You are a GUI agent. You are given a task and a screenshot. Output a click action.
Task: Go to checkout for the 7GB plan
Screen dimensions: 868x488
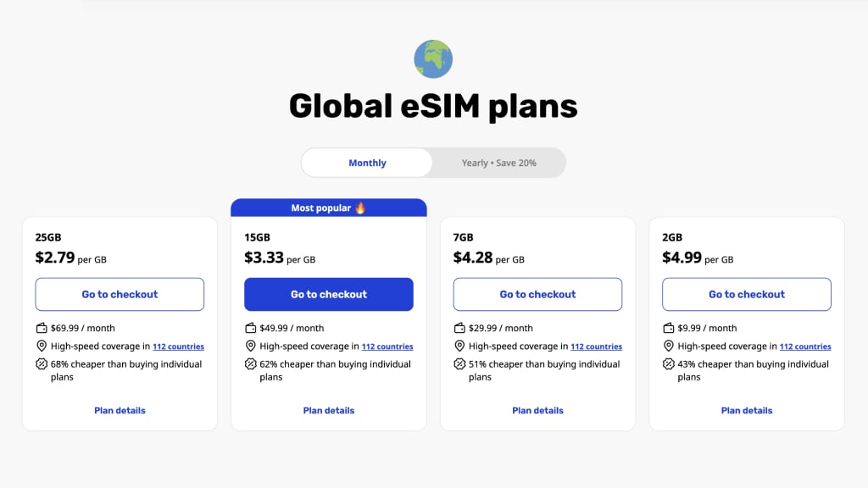point(537,294)
